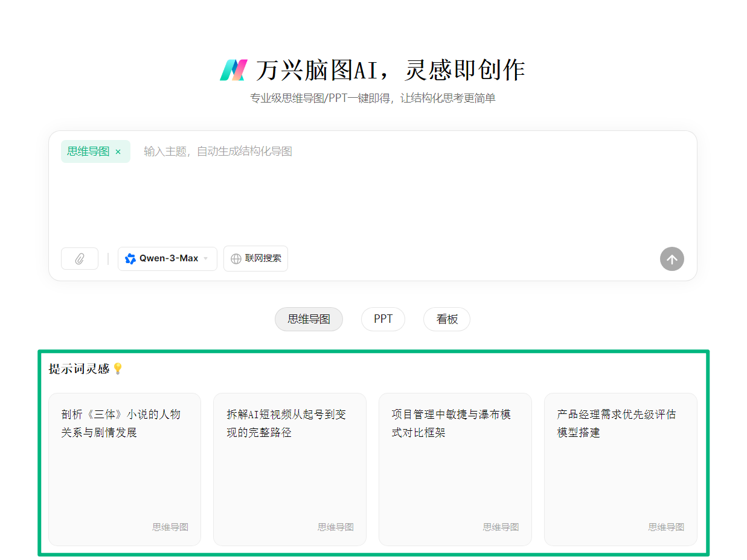Open the Qwen-3-Max model dropdown

[167, 258]
